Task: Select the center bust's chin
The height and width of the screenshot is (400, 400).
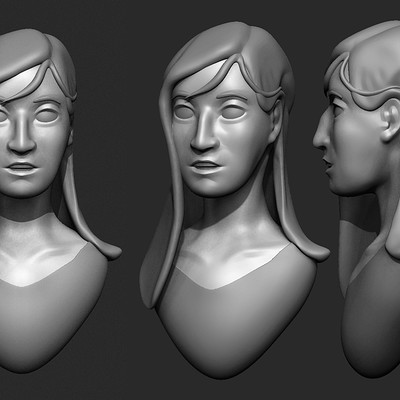Action: [208, 187]
